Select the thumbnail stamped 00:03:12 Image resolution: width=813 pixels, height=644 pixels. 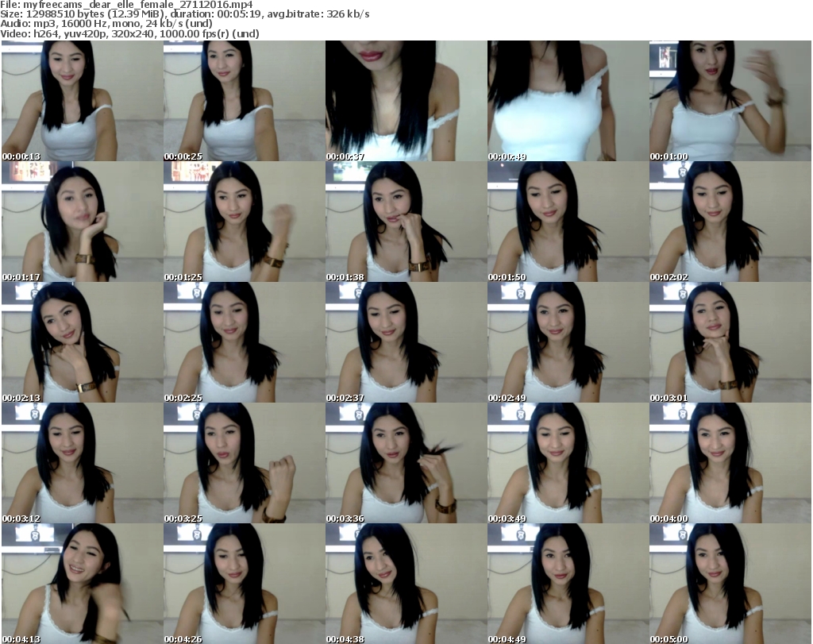coord(82,463)
